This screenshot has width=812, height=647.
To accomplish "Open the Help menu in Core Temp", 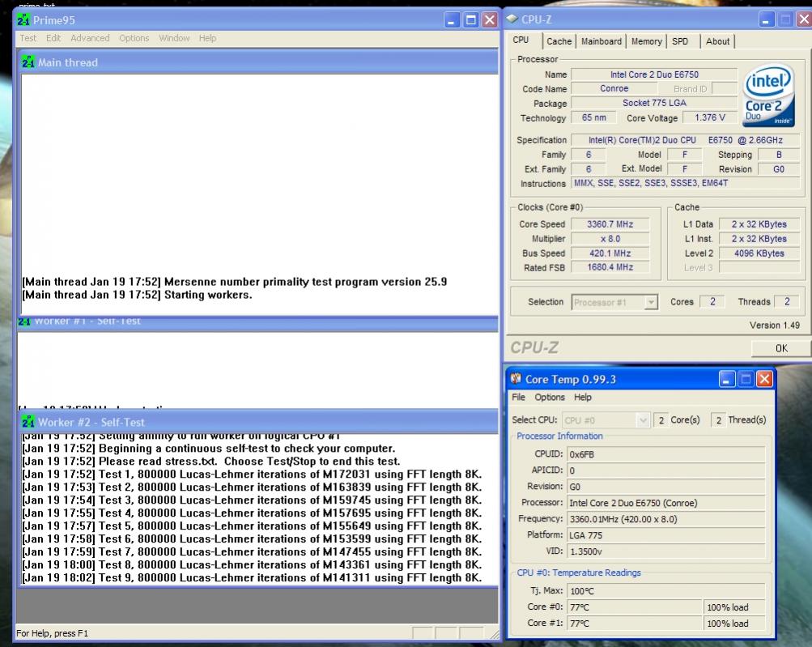I will pyautogui.click(x=583, y=397).
